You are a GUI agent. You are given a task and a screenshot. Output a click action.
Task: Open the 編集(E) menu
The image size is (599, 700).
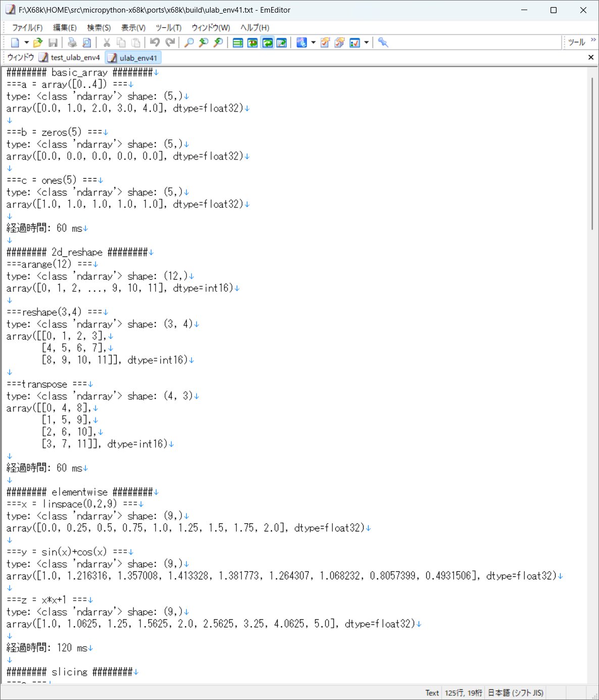[65, 28]
